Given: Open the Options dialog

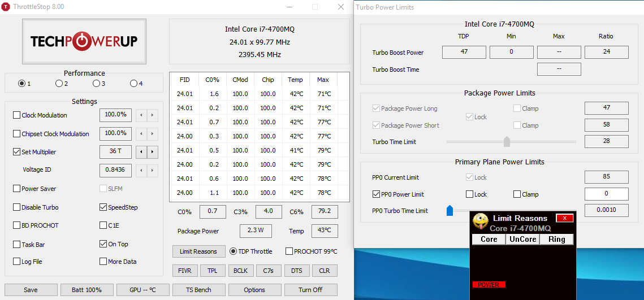Looking at the screenshot, I should pos(254,290).
